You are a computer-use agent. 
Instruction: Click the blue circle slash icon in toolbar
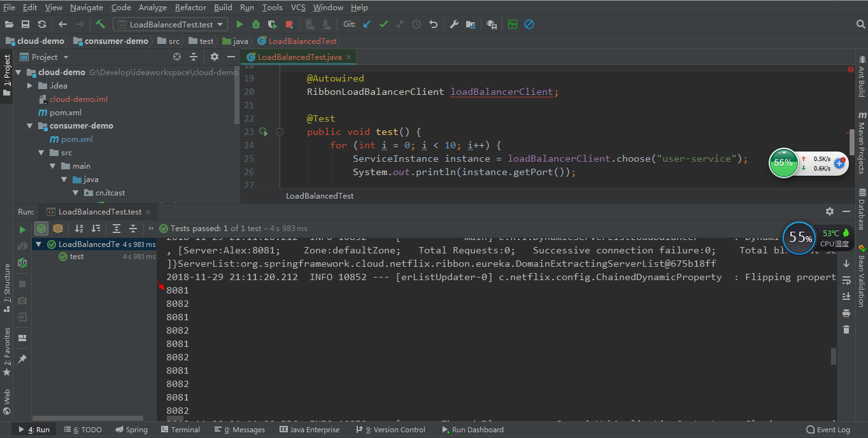point(529,24)
